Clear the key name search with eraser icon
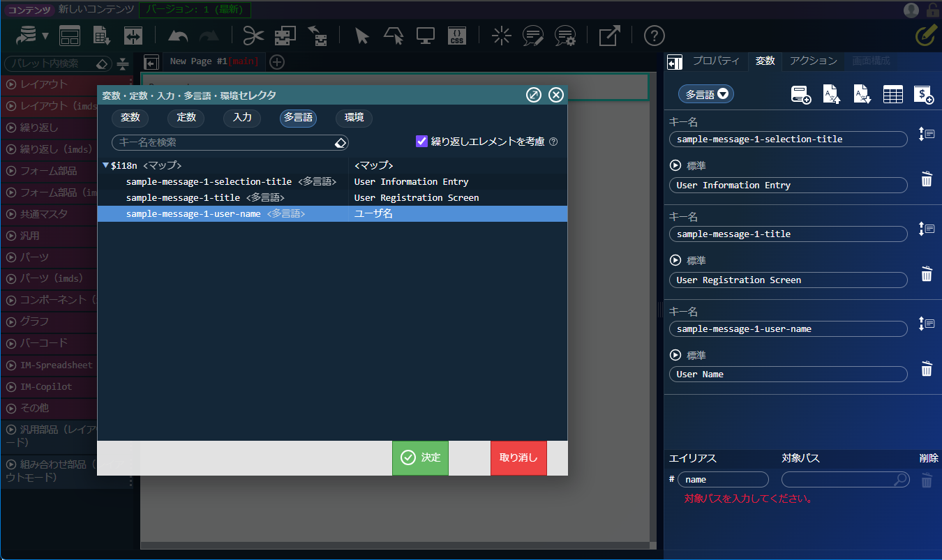The image size is (942, 560). tap(340, 142)
